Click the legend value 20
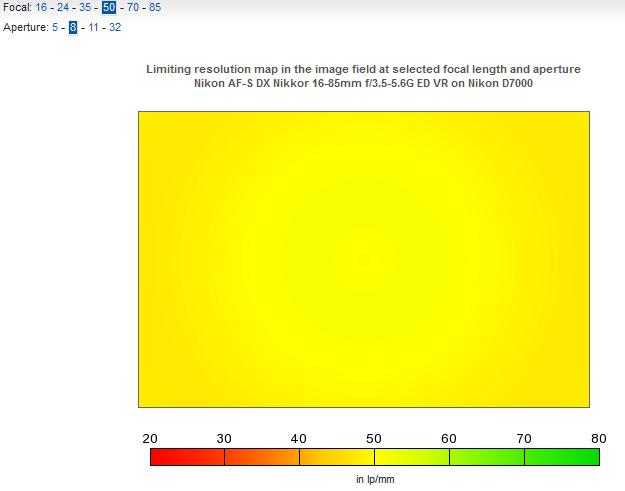Viewport: 625px width, 491px height. (x=150, y=438)
